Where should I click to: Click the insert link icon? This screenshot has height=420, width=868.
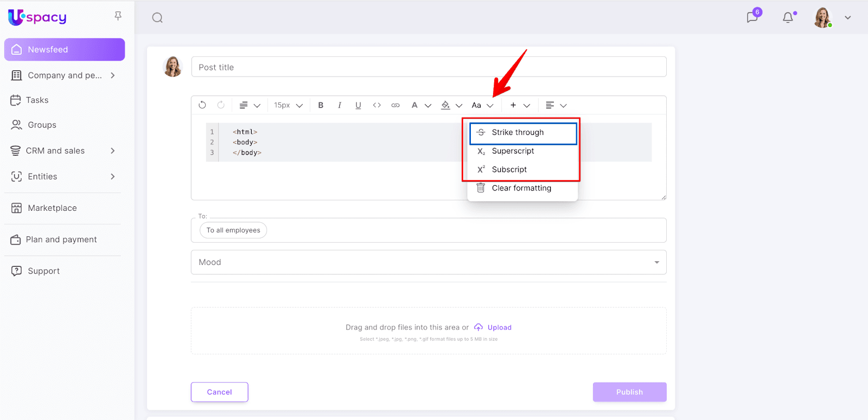395,105
